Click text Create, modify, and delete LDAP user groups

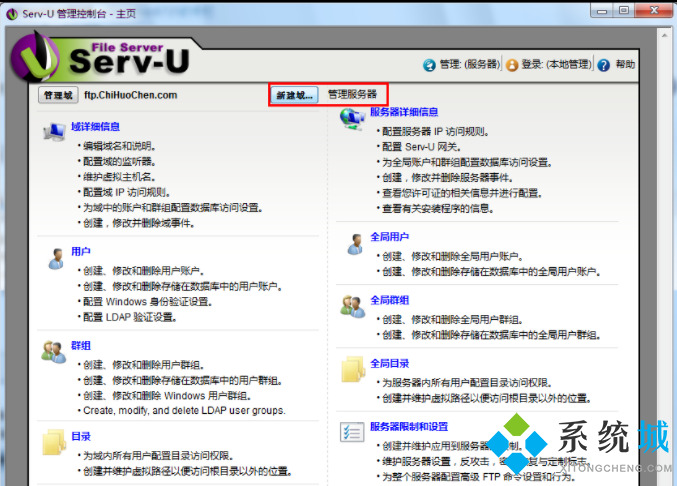[184, 410]
